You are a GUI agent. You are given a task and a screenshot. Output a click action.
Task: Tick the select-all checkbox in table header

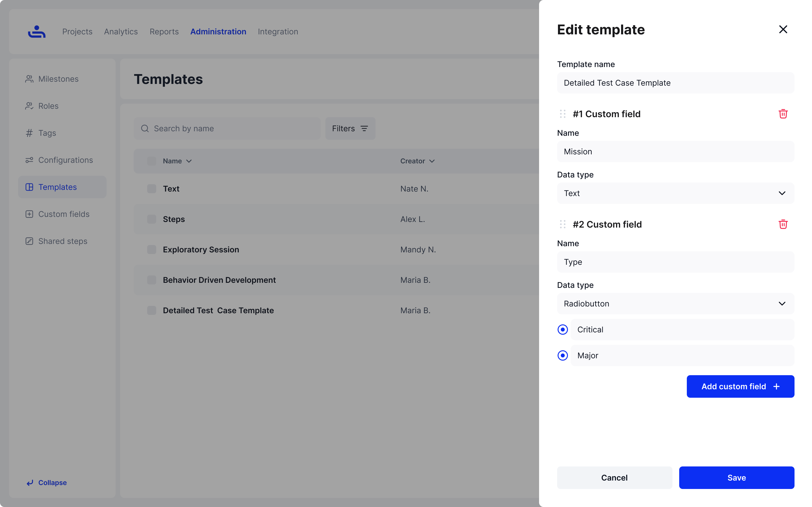(152, 161)
